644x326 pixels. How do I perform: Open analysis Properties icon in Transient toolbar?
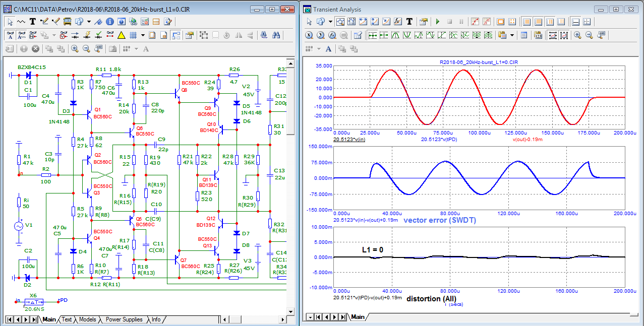click(424, 22)
